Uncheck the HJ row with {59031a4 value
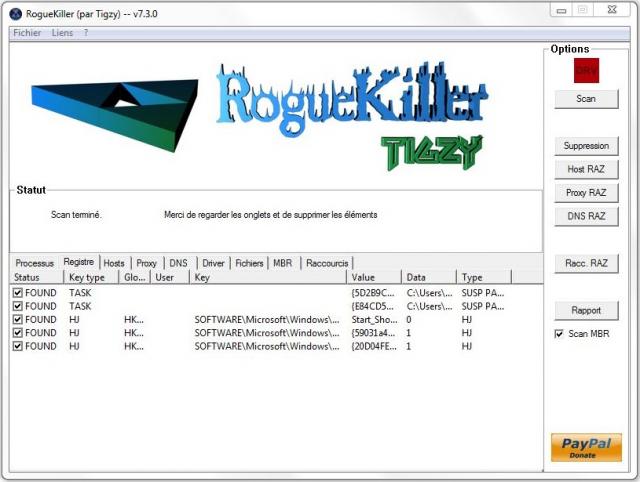 tap(18, 333)
